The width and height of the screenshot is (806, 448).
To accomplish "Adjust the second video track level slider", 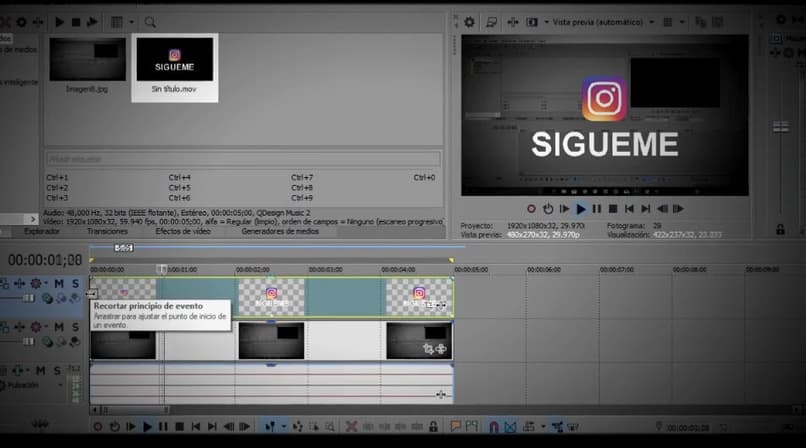I will click(x=28, y=342).
